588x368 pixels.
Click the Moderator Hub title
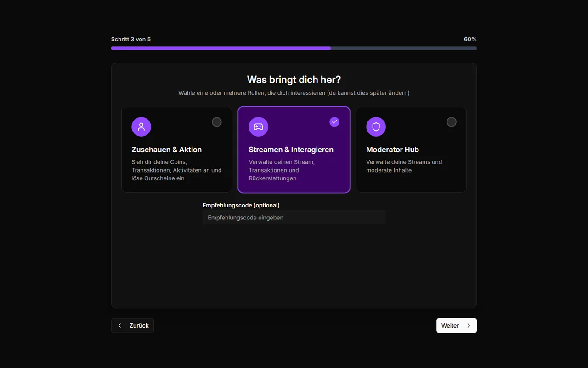click(x=392, y=149)
